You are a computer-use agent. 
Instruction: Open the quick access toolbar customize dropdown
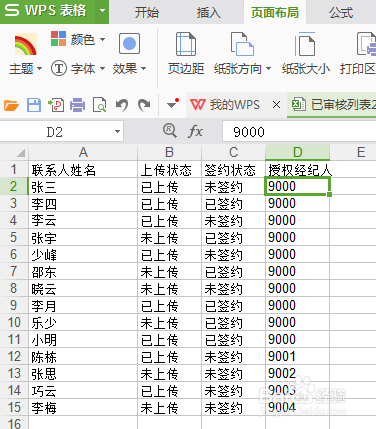point(172,105)
